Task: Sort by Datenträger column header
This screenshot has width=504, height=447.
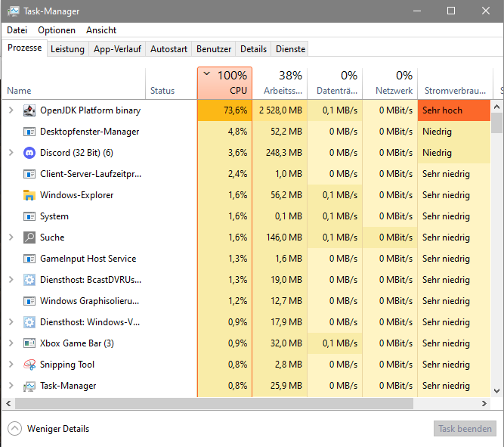Action: point(335,83)
